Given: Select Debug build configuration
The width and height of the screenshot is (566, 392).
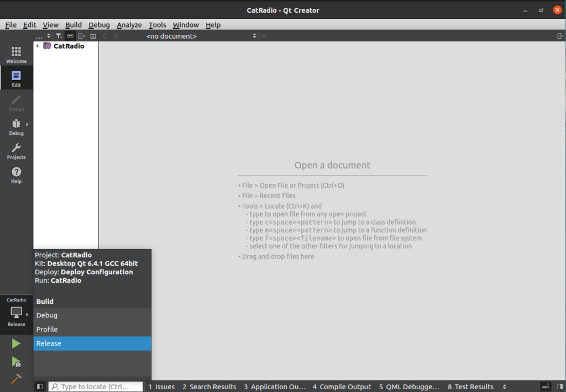Looking at the screenshot, I should pyautogui.click(x=92, y=315).
